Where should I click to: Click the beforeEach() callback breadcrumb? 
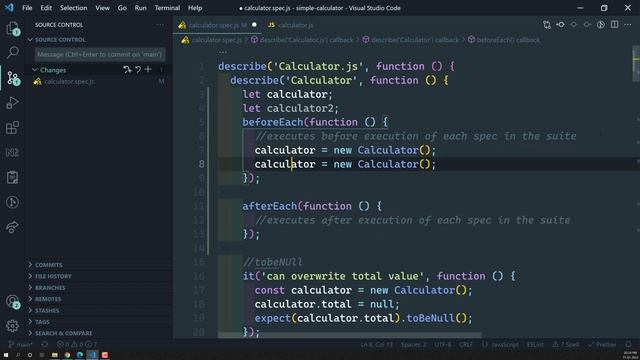(x=504, y=40)
